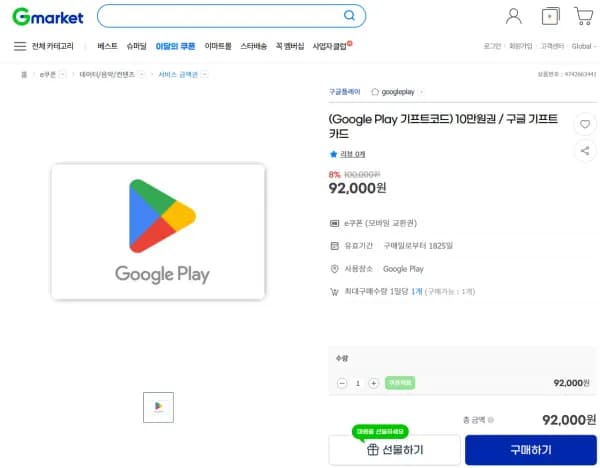Decrease quantity with minus button
The height and width of the screenshot is (468, 600).
click(x=342, y=383)
